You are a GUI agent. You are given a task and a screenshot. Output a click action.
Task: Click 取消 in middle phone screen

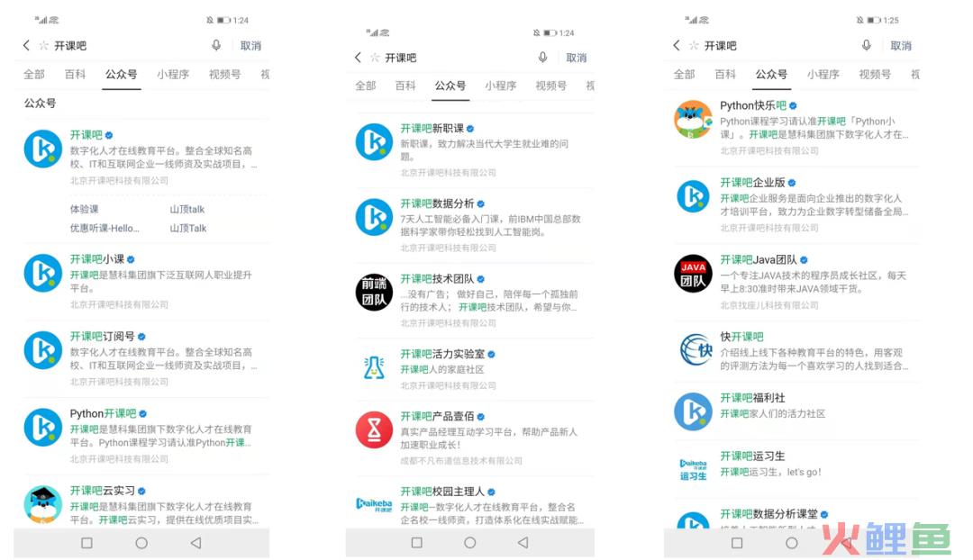[577, 58]
